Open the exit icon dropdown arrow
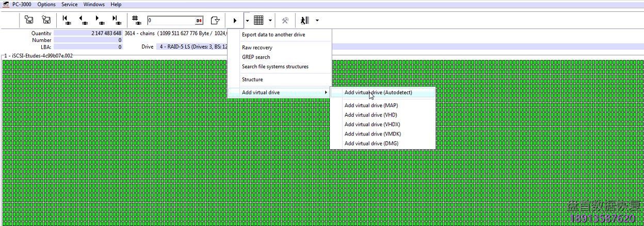This screenshot has height=226, width=644. pyautogui.click(x=317, y=21)
